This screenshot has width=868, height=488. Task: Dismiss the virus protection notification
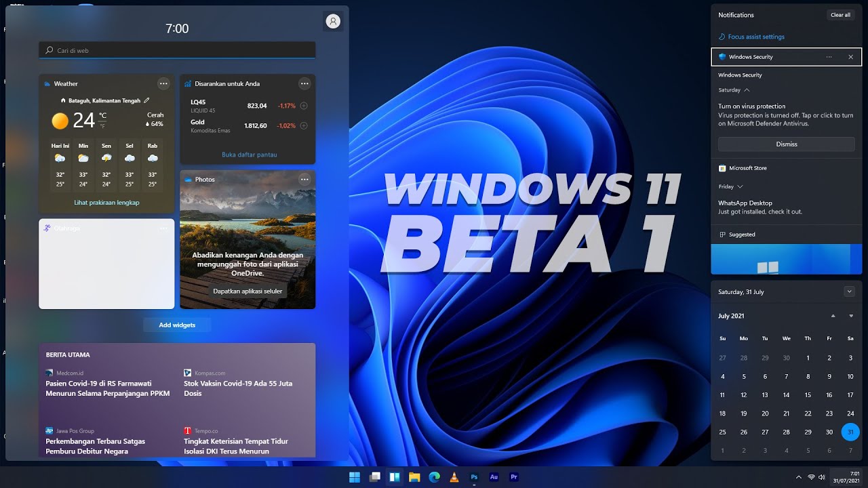(787, 144)
